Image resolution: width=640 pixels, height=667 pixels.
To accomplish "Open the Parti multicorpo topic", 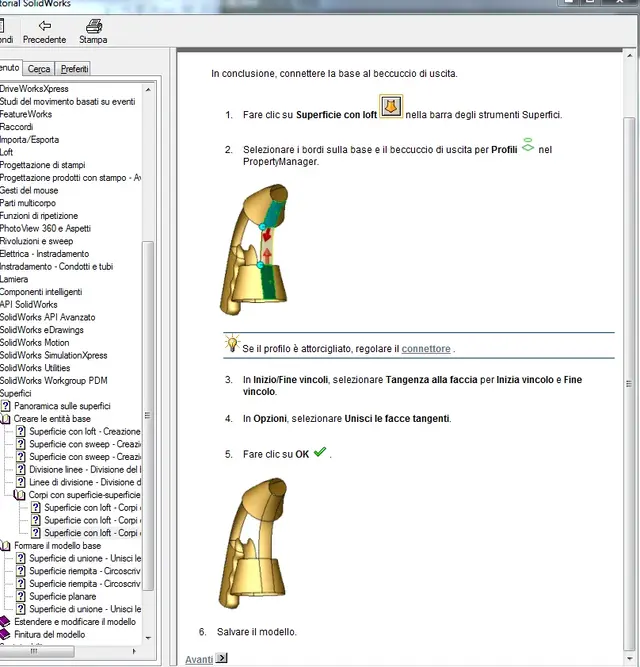I will pyautogui.click(x=28, y=203).
